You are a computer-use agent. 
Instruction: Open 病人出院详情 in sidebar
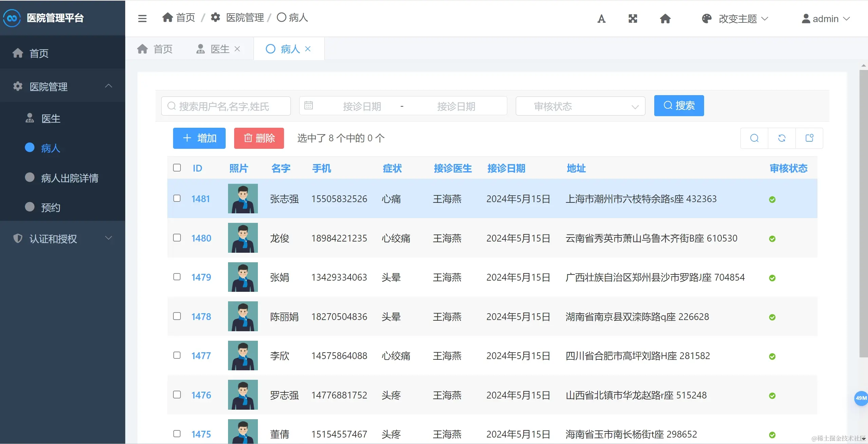click(x=70, y=178)
